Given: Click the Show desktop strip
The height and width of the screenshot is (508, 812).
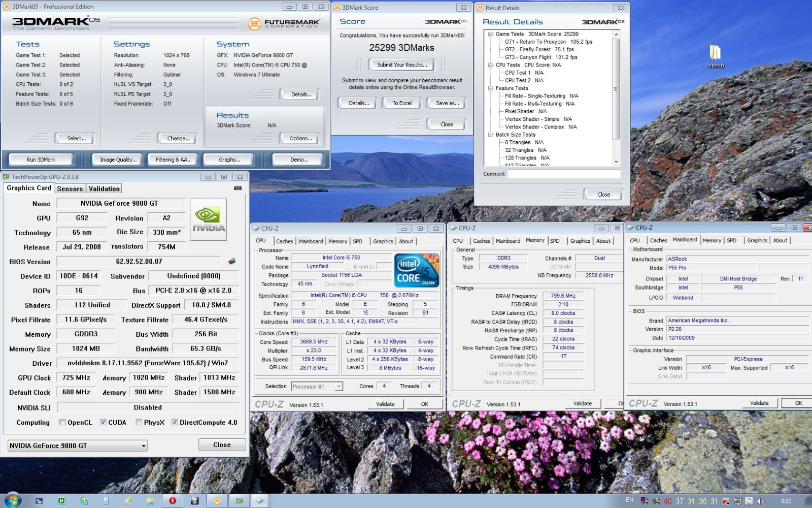Looking at the screenshot, I should (x=809, y=501).
